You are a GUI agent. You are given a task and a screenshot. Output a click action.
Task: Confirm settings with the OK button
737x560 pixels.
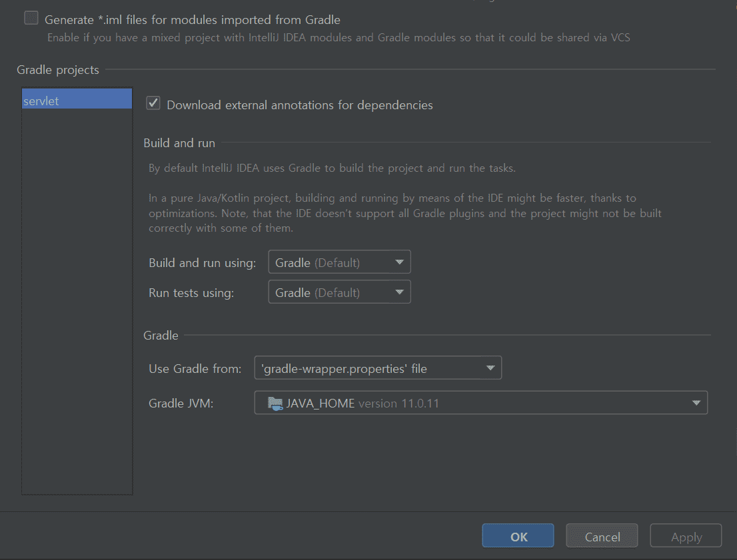coord(518,537)
